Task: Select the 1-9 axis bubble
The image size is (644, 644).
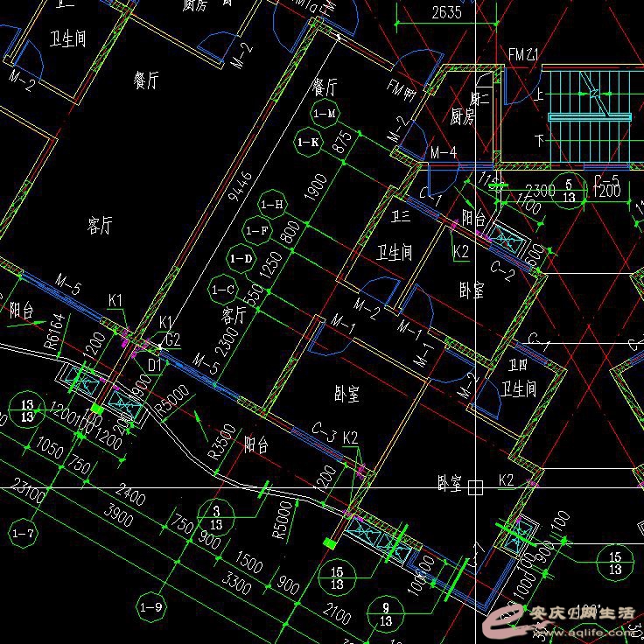Action: coord(152,605)
